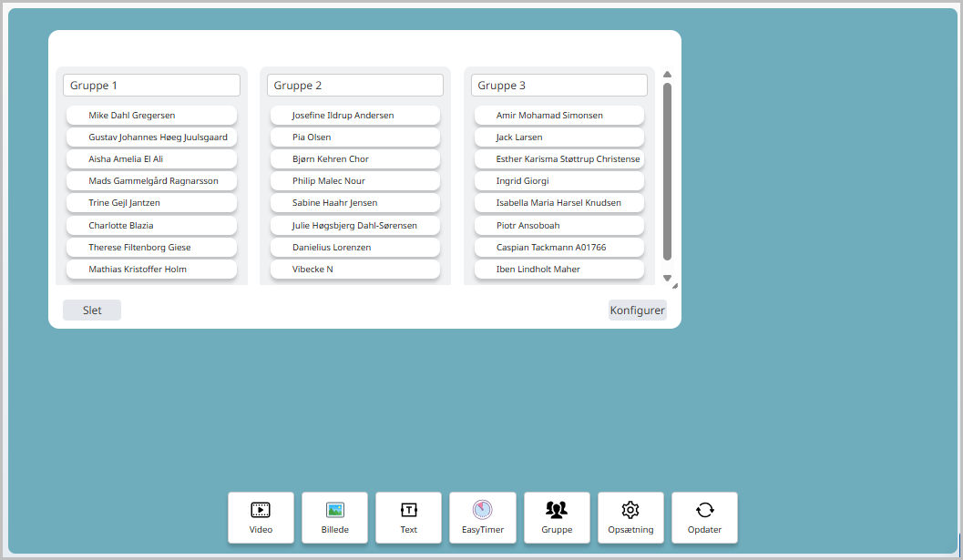Click the Slet button
This screenshot has height=560, width=963.
92,311
